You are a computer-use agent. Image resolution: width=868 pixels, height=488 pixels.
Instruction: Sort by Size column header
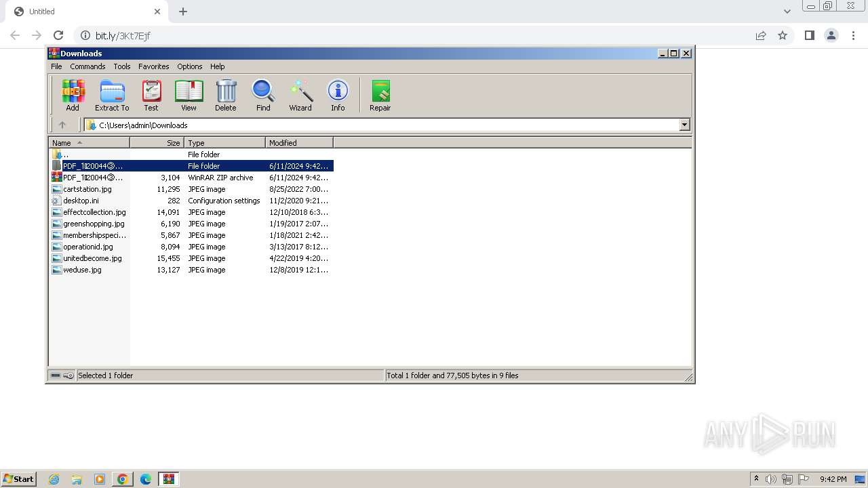click(x=157, y=143)
